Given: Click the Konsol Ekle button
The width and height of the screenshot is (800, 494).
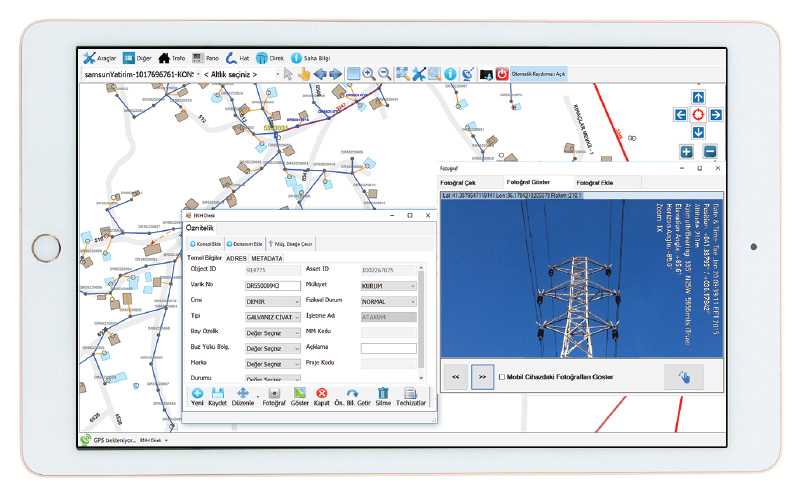Looking at the screenshot, I should coord(206,244).
